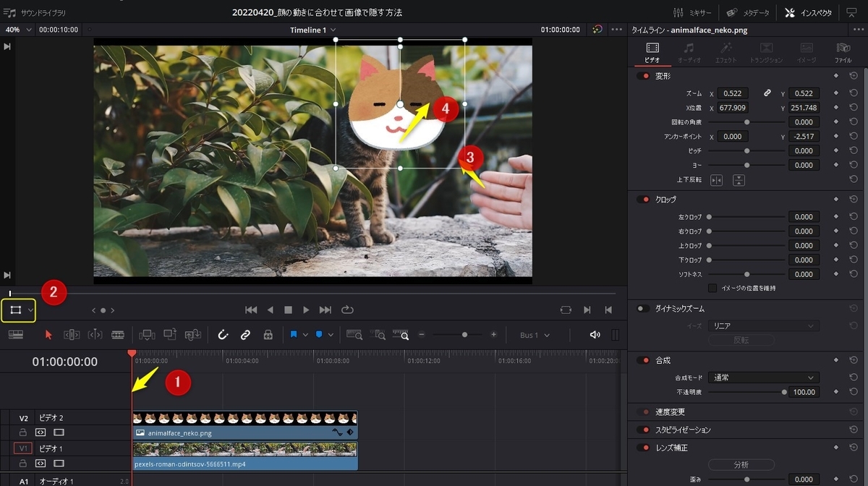
Task: Click the Overwrite clip icon
Action: pyautogui.click(x=170, y=335)
